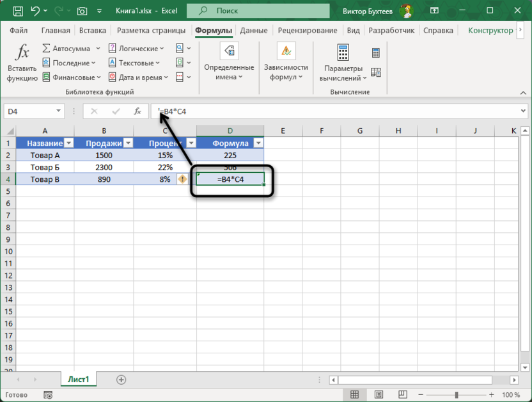This screenshot has height=402, width=532.
Task: Undo the last action
Action: pos(36,11)
